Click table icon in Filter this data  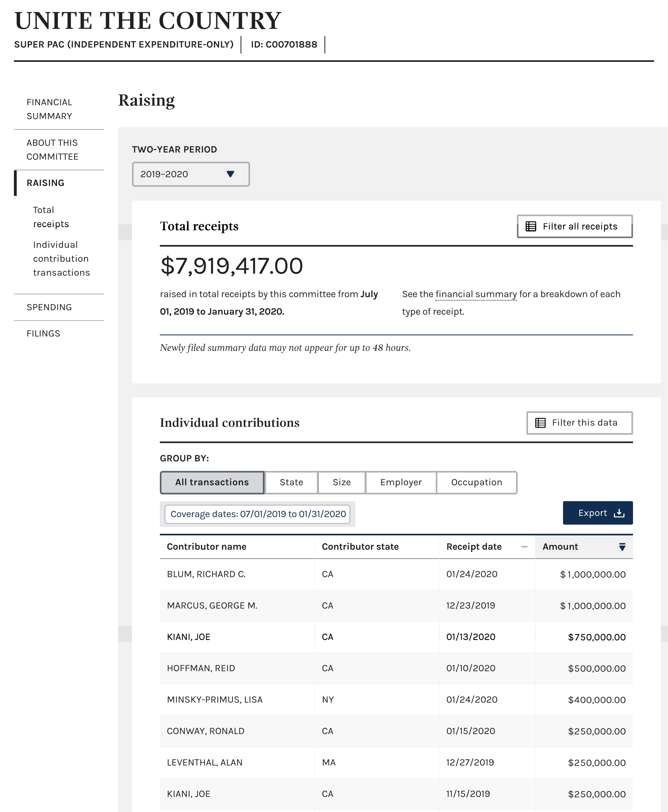click(x=540, y=423)
